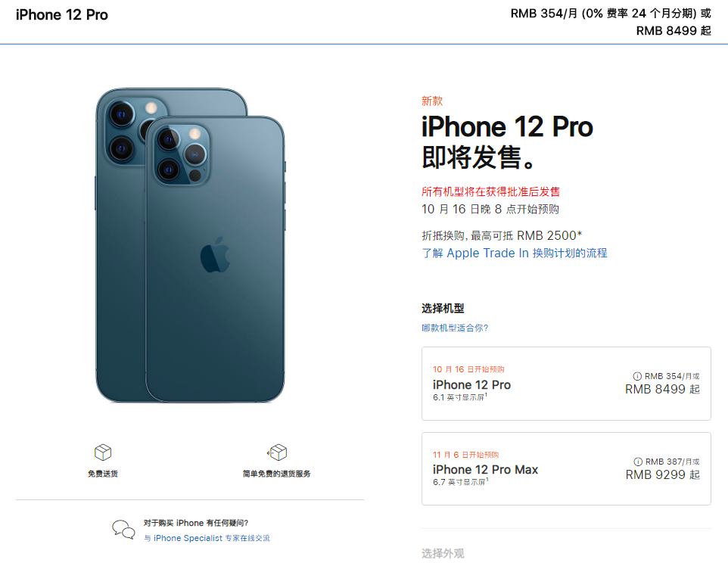This screenshot has width=728, height=566.
Task: Click the Apple logo on the phone image
Action: coord(215,254)
